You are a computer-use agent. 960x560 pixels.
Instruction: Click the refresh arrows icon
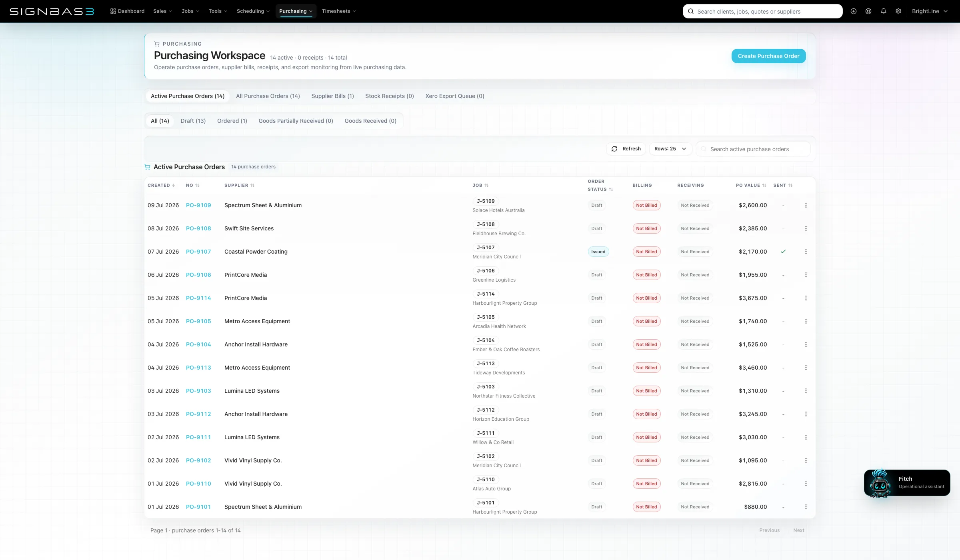pos(614,149)
